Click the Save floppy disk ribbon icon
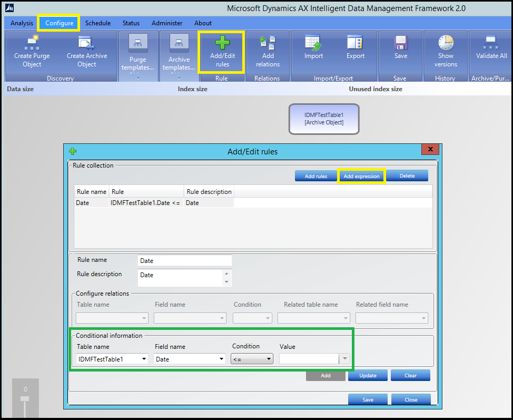 401,43
